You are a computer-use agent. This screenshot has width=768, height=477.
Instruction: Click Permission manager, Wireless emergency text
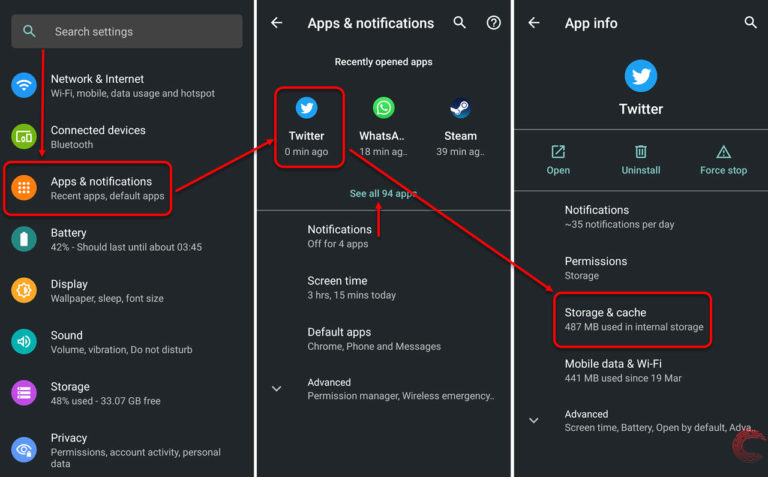401,396
